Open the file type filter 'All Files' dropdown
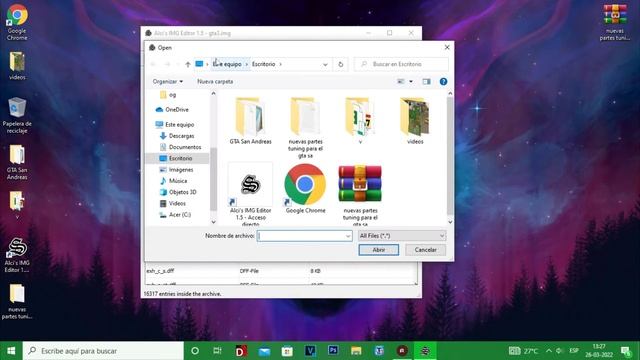Screen dimensions: 640x360 402,236
